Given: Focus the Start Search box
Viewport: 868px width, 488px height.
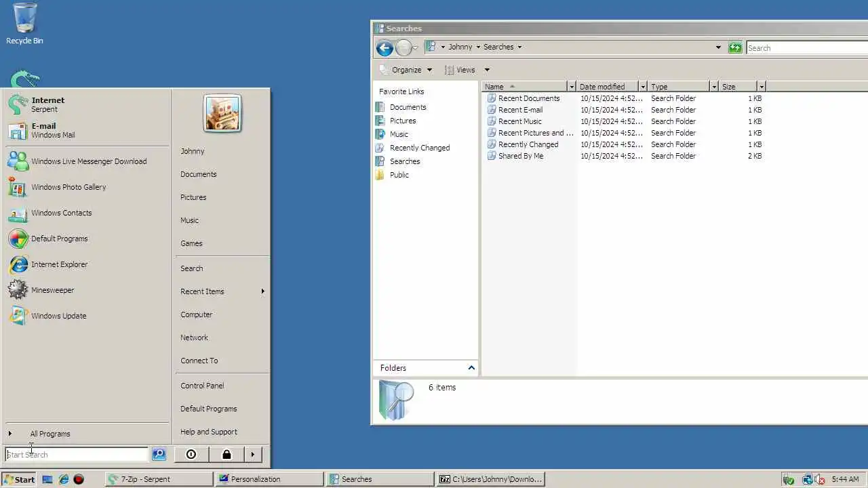Looking at the screenshot, I should point(77,455).
